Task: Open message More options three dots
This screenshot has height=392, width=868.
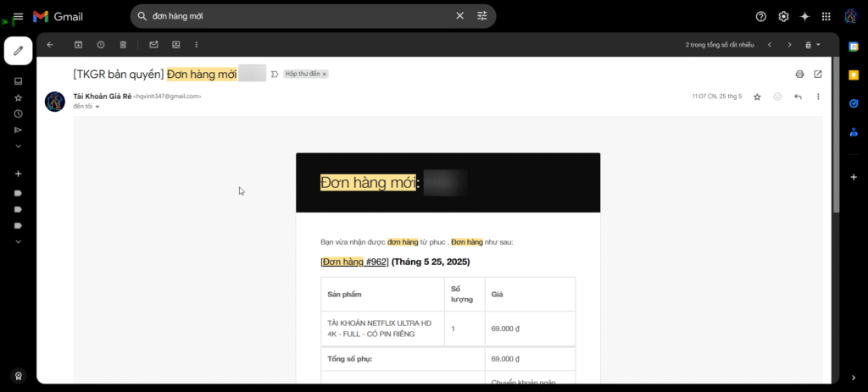Action: click(818, 97)
